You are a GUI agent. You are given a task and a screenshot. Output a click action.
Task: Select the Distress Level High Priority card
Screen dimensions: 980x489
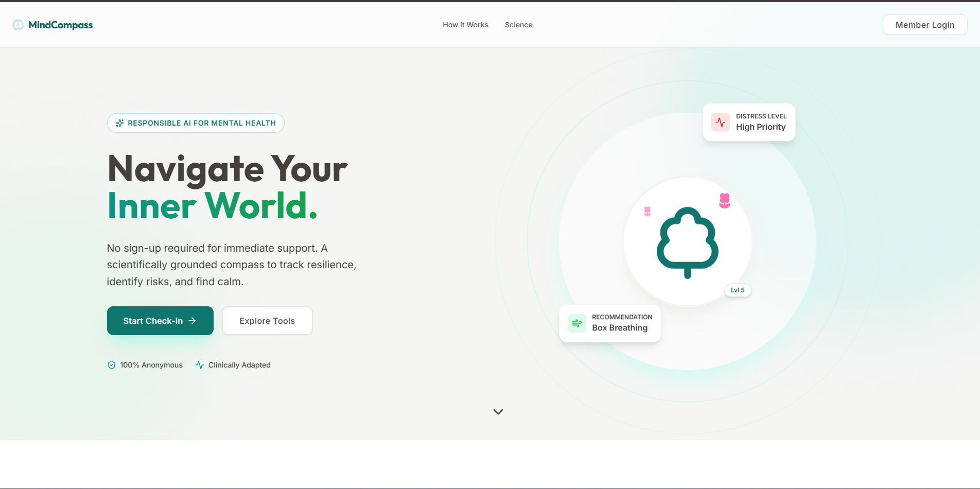click(749, 122)
